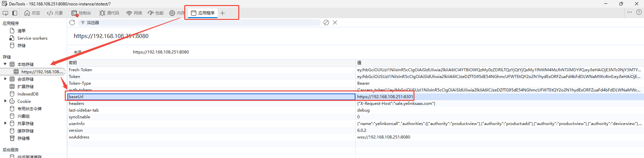Select the wsAddress key row

(x=211, y=137)
